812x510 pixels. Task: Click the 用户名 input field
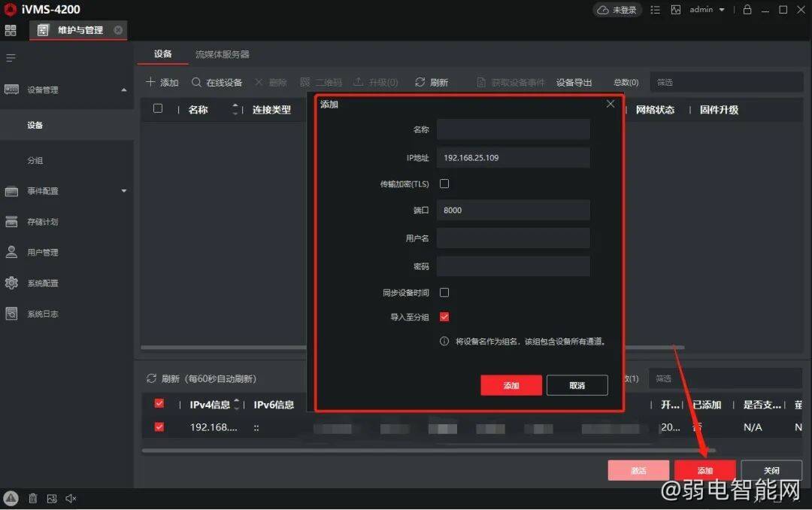[x=514, y=238]
